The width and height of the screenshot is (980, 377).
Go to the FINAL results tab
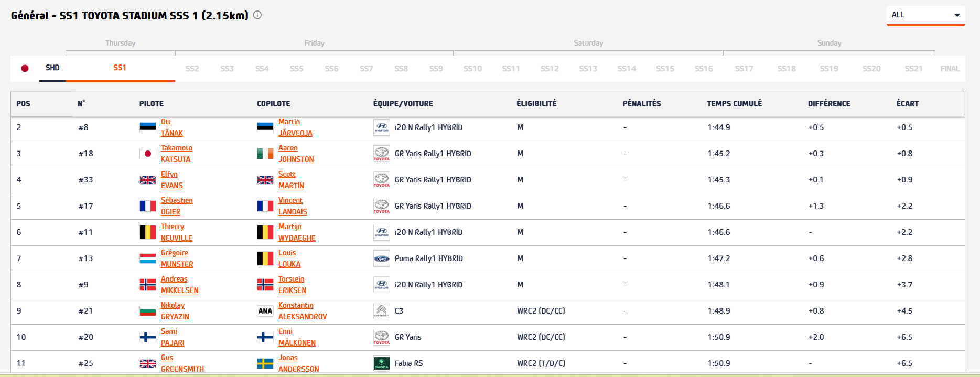[x=950, y=69]
